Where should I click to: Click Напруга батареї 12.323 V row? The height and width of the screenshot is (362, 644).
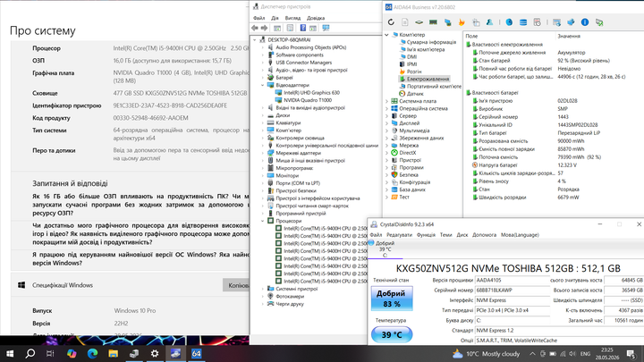pos(554,165)
